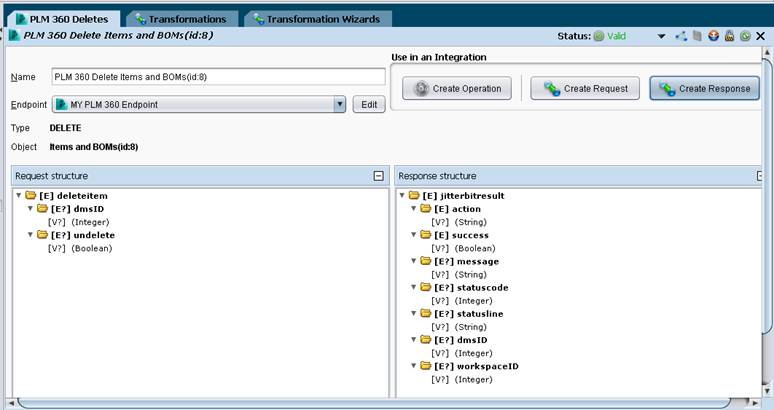Select the (Boolean) value under undelete
Image resolution: width=774 pixels, height=410 pixels.
92,249
